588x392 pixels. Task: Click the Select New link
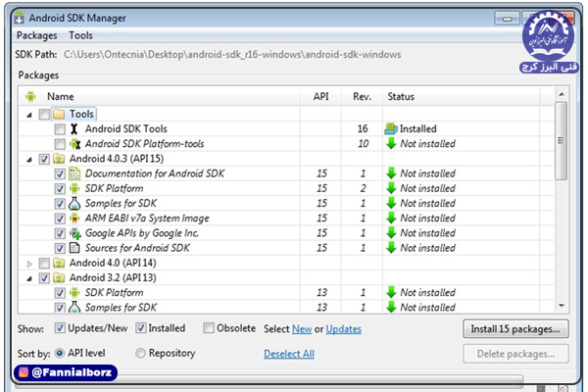pos(302,329)
